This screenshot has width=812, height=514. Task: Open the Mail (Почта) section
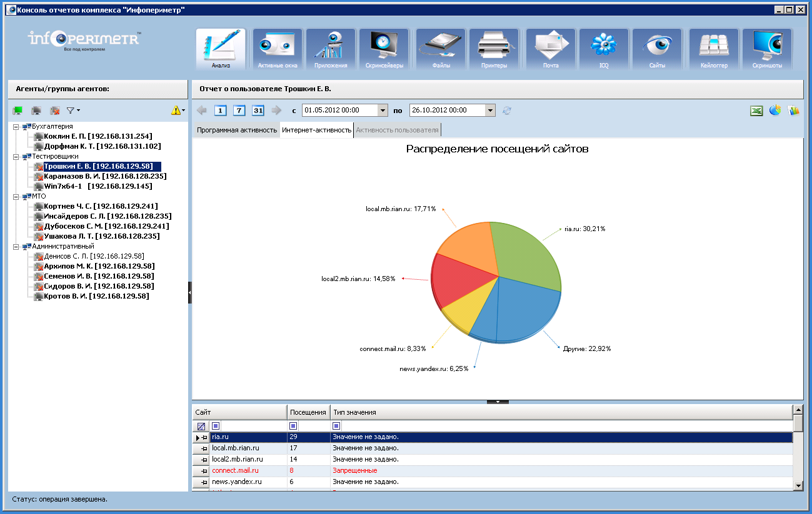pyautogui.click(x=550, y=49)
